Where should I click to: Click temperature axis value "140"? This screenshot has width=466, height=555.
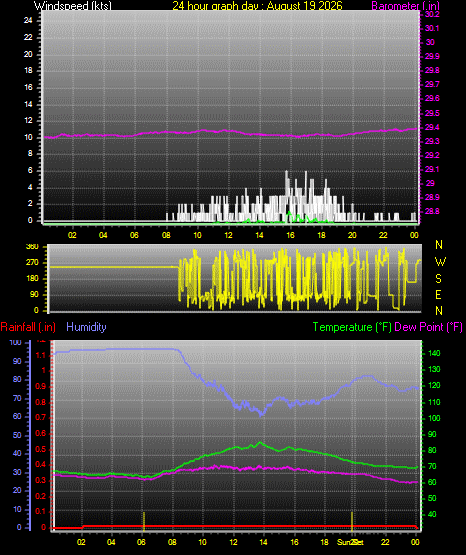click(434, 353)
